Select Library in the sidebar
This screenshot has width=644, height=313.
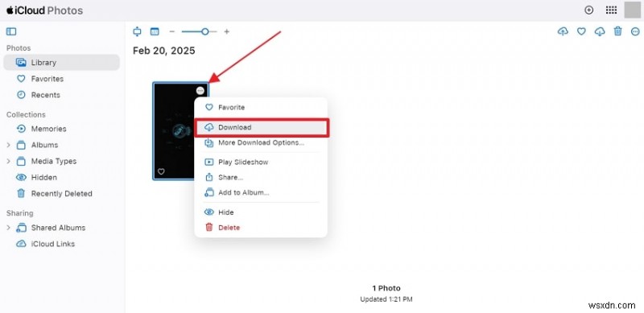(x=62, y=63)
